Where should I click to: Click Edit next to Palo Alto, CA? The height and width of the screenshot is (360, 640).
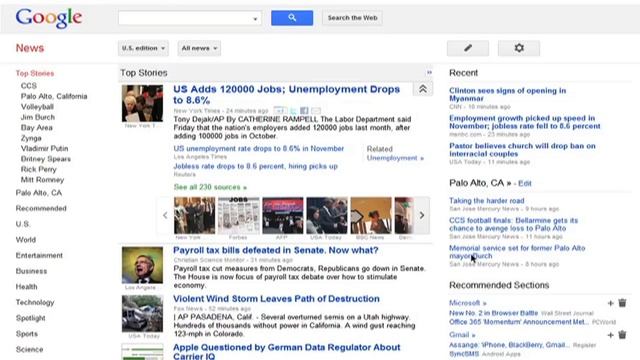pyautogui.click(x=524, y=184)
